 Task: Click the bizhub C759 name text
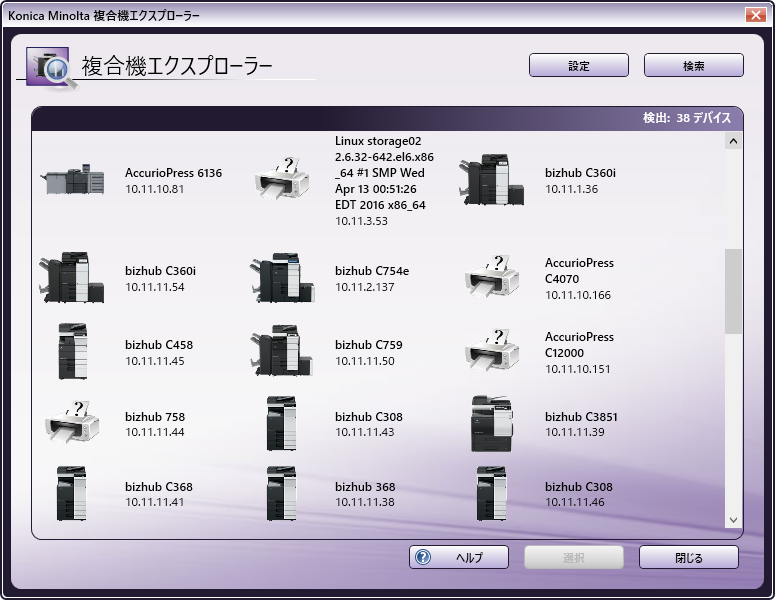(369, 345)
